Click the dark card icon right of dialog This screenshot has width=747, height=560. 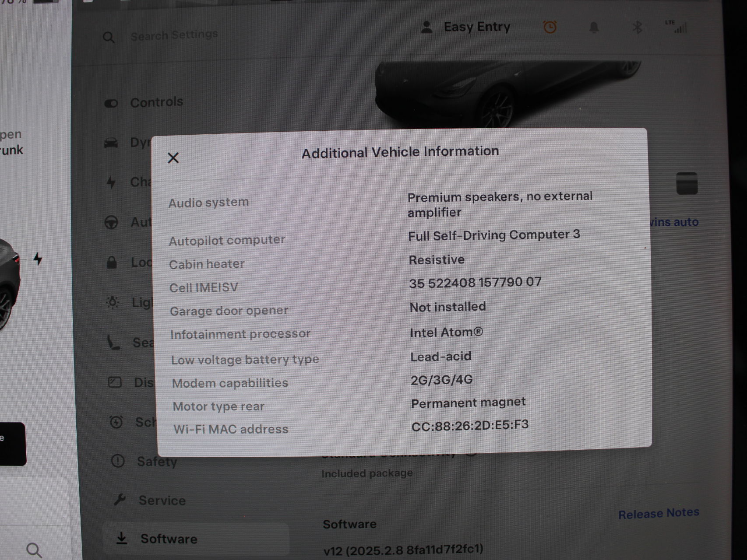tap(687, 183)
